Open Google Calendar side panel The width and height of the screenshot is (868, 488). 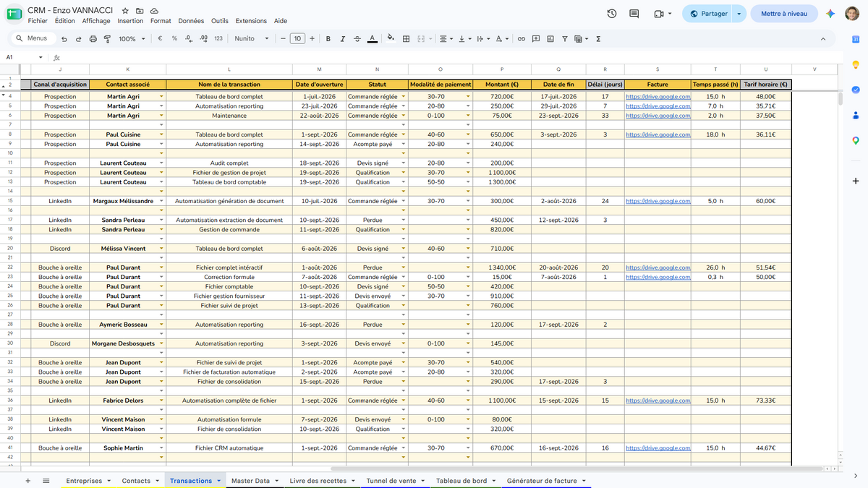[855, 39]
